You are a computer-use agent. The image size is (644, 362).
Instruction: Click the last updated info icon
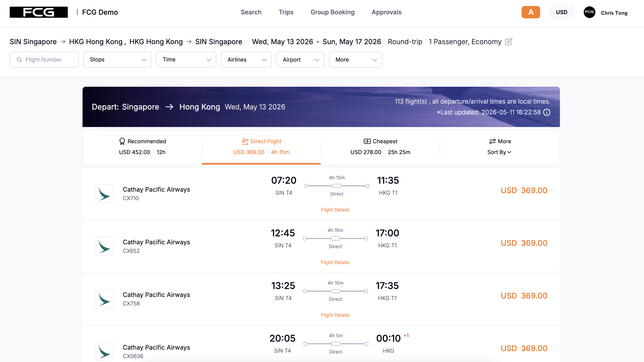point(547,112)
